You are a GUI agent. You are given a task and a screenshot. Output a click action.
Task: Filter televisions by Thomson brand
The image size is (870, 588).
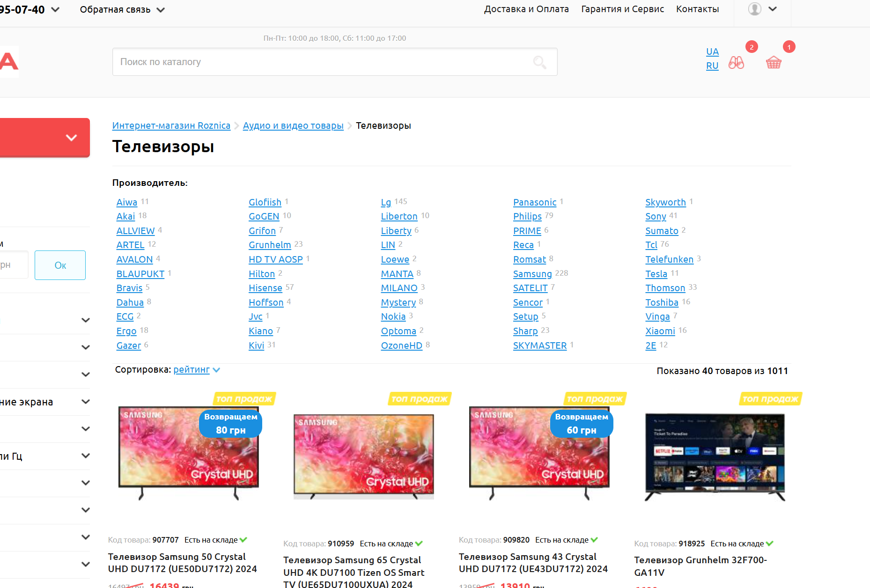665,288
